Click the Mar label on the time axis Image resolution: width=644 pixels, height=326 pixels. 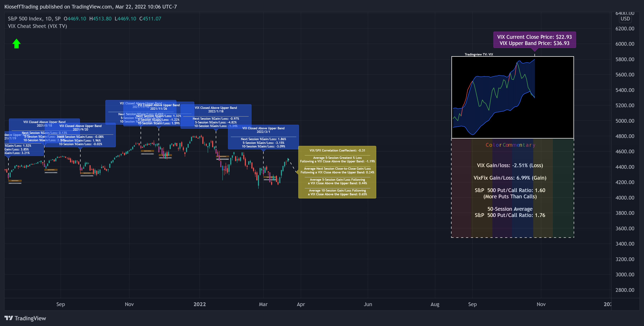263,304
